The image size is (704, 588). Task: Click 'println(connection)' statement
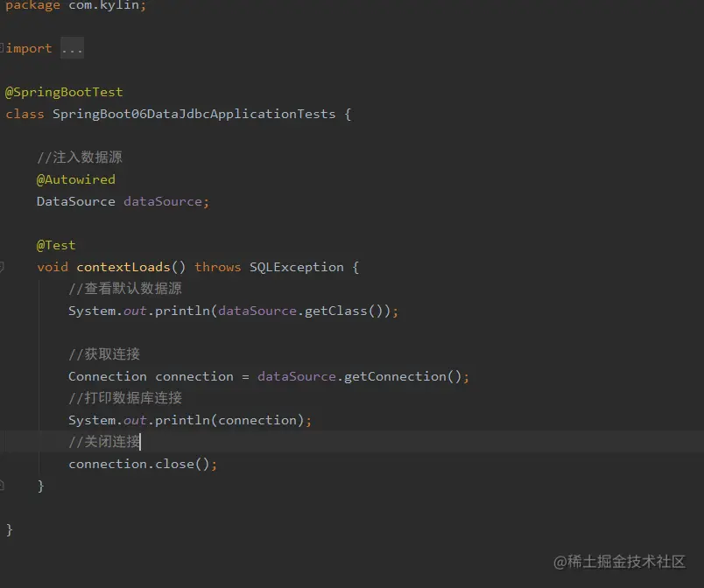[229, 420]
